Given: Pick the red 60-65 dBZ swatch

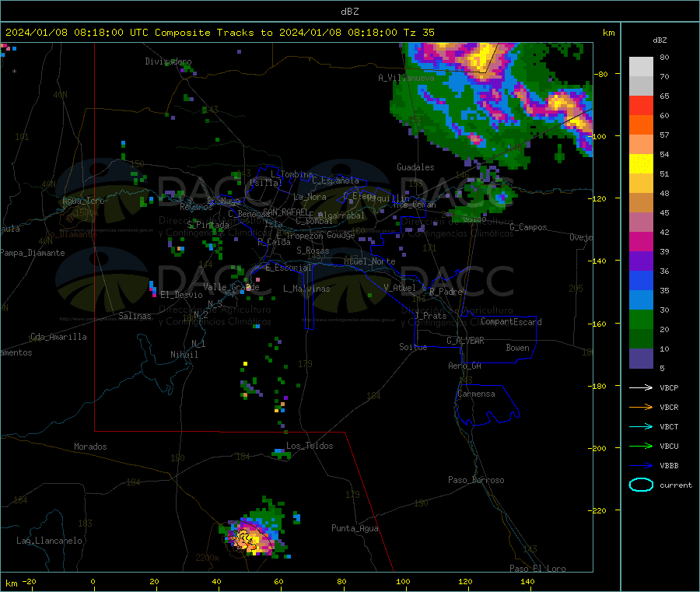Looking at the screenshot, I should tap(641, 105).
